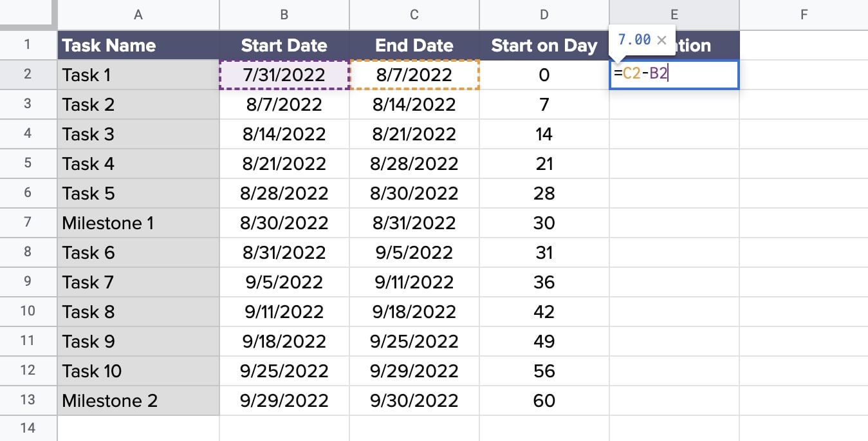The height and width of the screenshot is (441, 868).
Task: Select row 1 by its row number
Action: click(28, 45)
